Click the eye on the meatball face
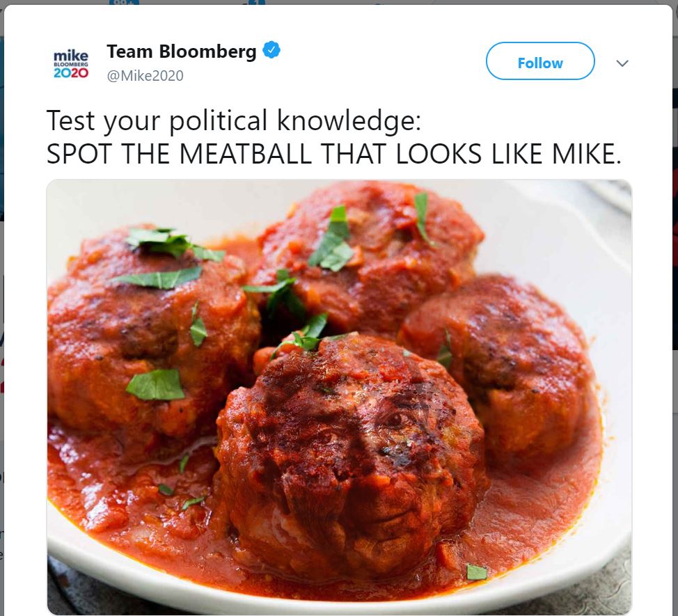Image resolution: width=678 pixels, height=616 pixels. [x=395, y=419]
